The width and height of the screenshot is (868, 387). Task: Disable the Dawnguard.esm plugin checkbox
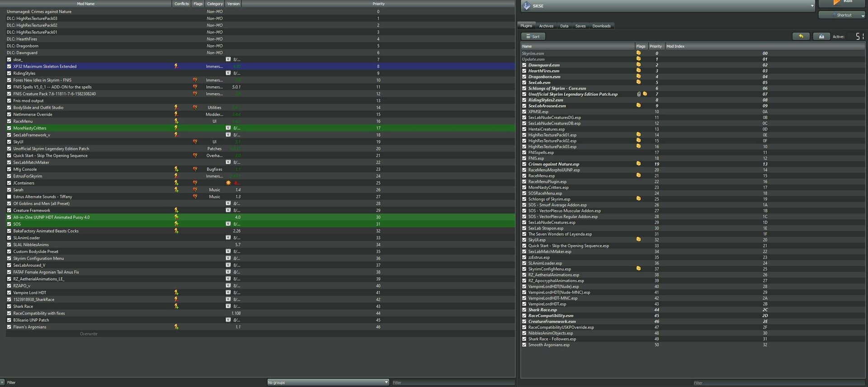(x=524, y=65)
